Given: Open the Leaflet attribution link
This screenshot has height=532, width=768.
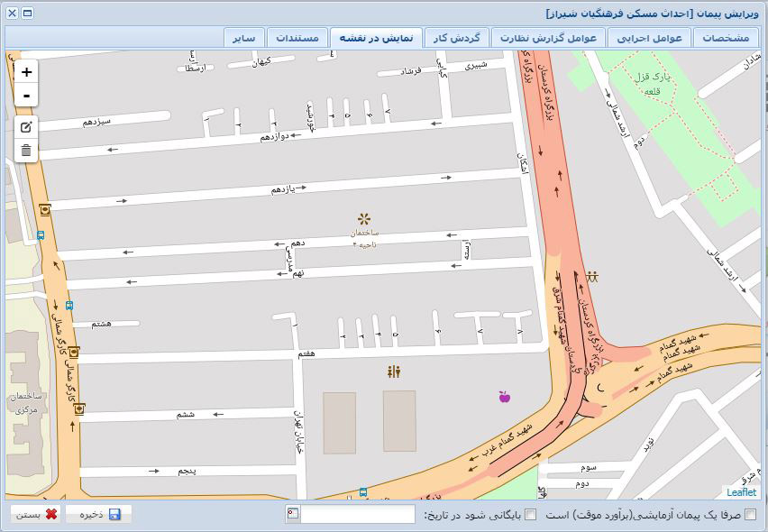Looking at the screenshot, I should [742, 492].
